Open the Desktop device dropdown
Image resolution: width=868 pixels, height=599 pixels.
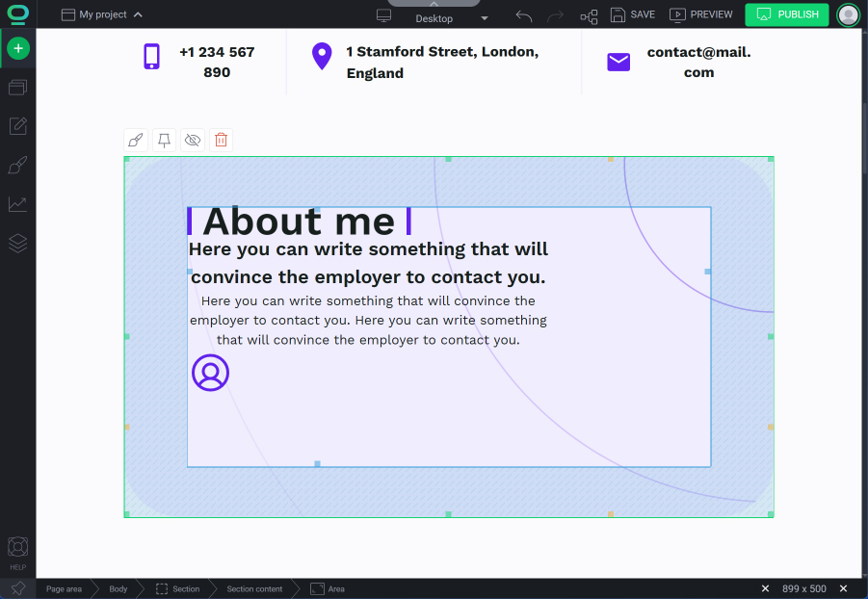tap(451, 18)
